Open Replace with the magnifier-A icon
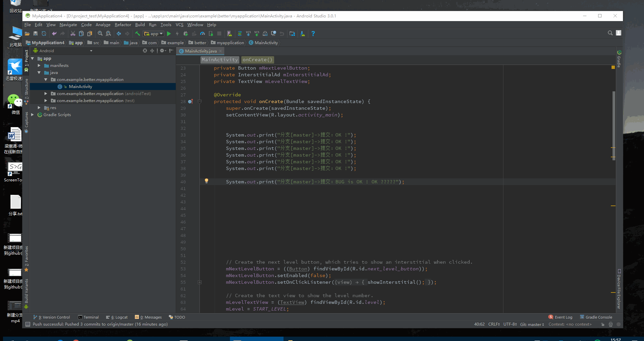This screenshot has height=341, width=644. (108, 34)
